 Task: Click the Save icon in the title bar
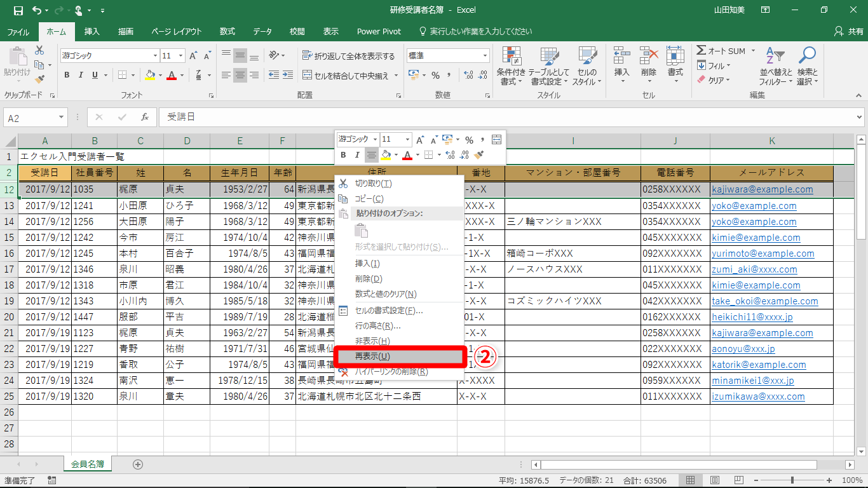coord(18,10)
